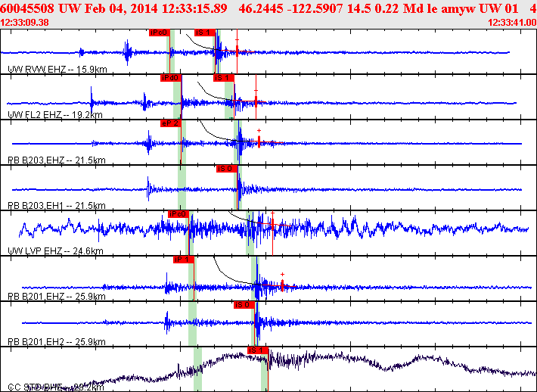Select the iS 0 pick flag on the B201 EH2 trace
Screen dimensions: 537x392
coord(244,305)
